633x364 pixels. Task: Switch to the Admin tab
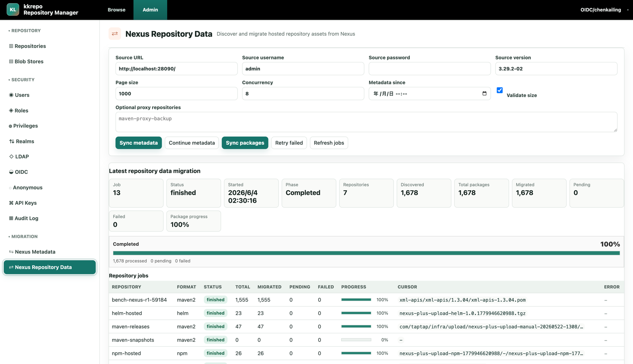(150, 10)
